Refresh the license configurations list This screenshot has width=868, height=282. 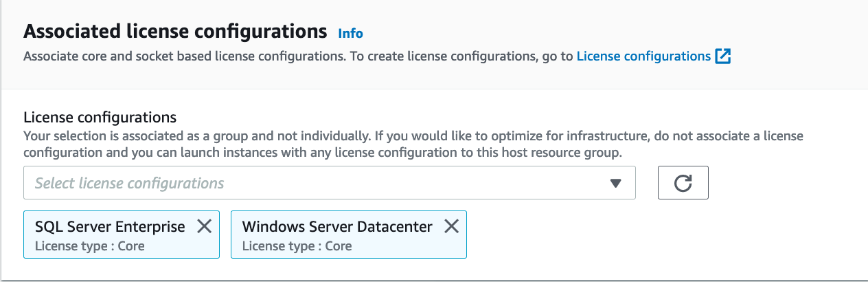pos(683,183)
